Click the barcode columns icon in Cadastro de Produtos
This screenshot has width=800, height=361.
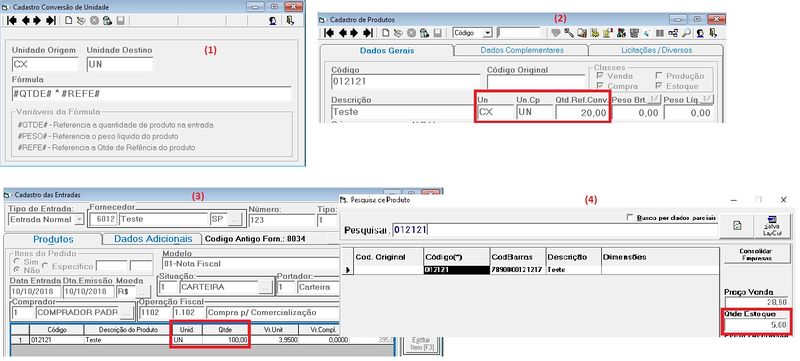click(x=660, y=33)
